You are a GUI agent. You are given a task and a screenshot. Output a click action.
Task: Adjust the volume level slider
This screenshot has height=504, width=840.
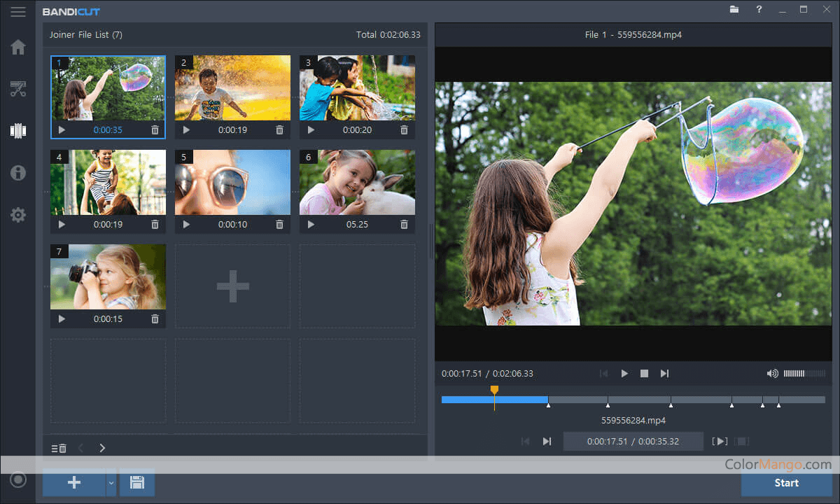coord(804,374)
